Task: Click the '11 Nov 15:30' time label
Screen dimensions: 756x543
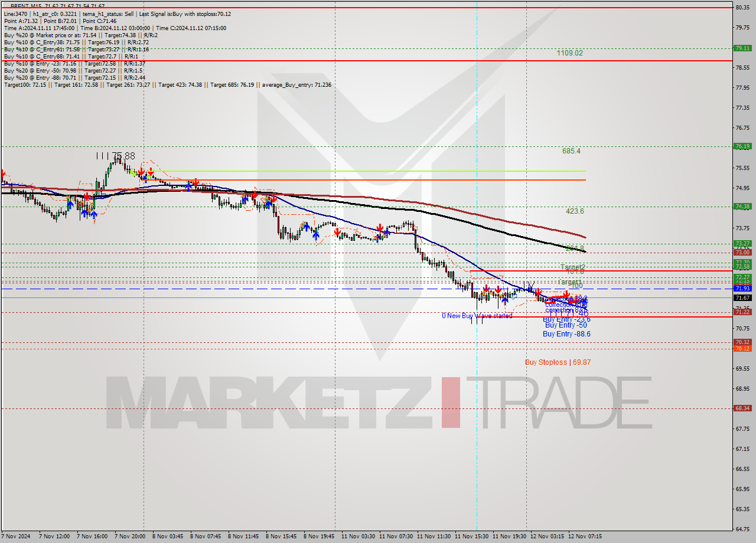Action: point(471,537)
